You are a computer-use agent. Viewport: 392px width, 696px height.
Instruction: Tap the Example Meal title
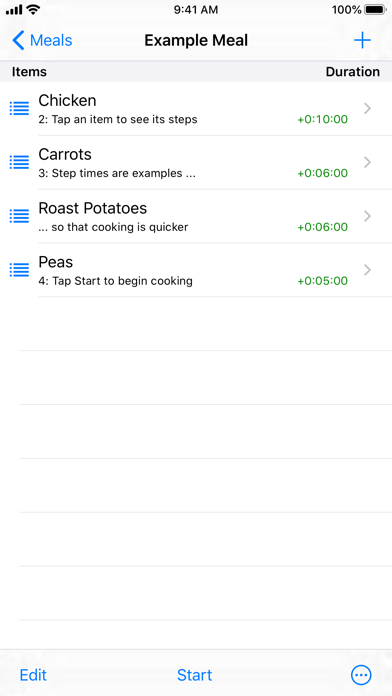(196, 40)
